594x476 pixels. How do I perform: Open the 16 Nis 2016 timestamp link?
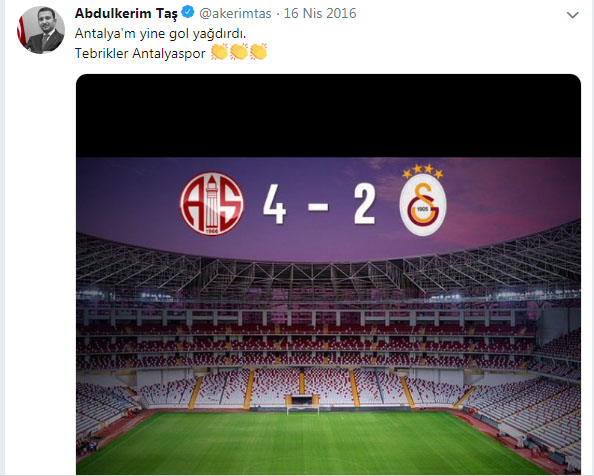(x=320, y=14)
